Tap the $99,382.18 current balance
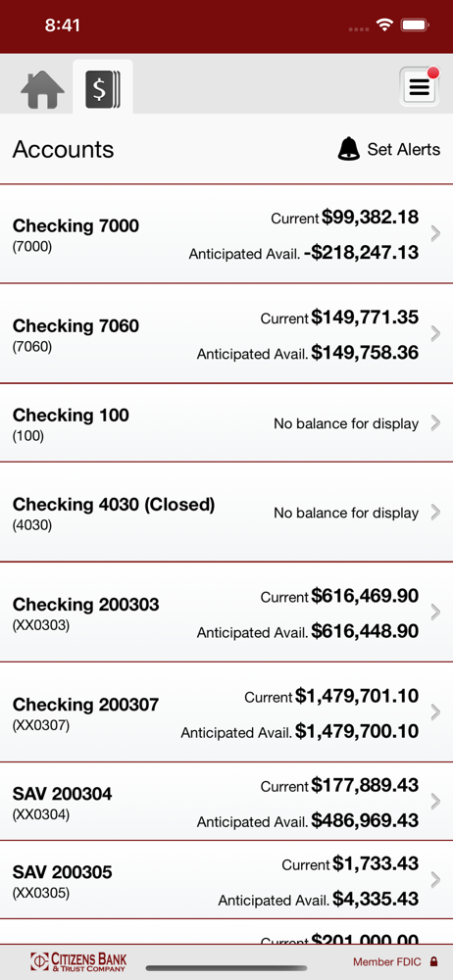The width and height of the screenshot is (453, 980). click(x=371, y=217)
